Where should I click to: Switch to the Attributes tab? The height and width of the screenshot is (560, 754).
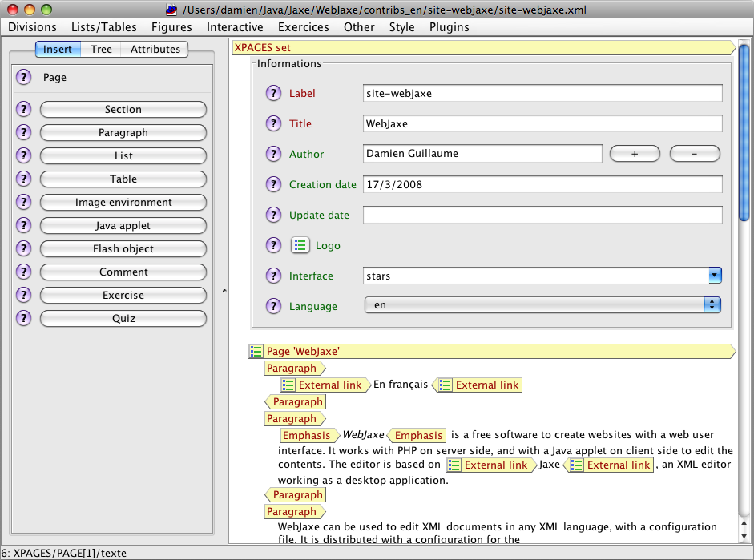[155, 50]
